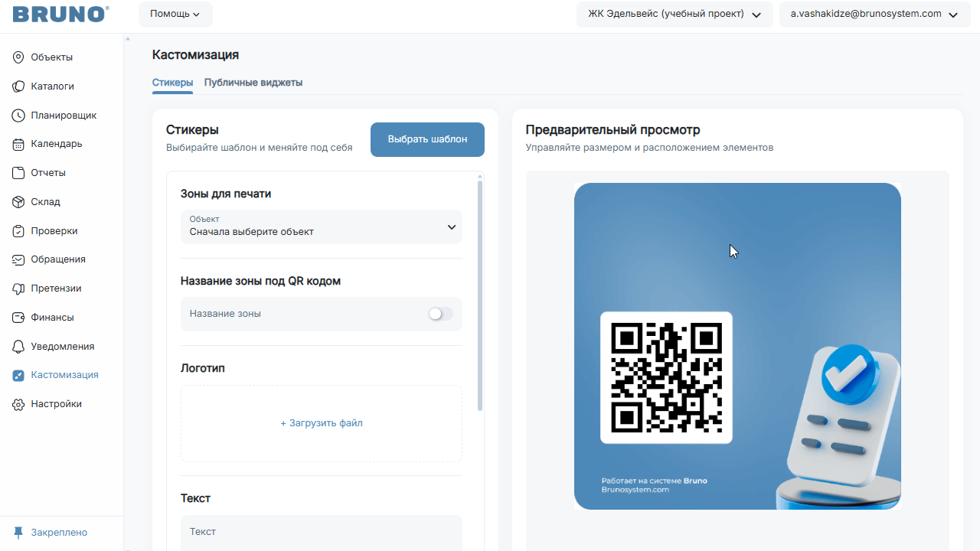Click the Отчеты folder icon

(x=18, y=173)
